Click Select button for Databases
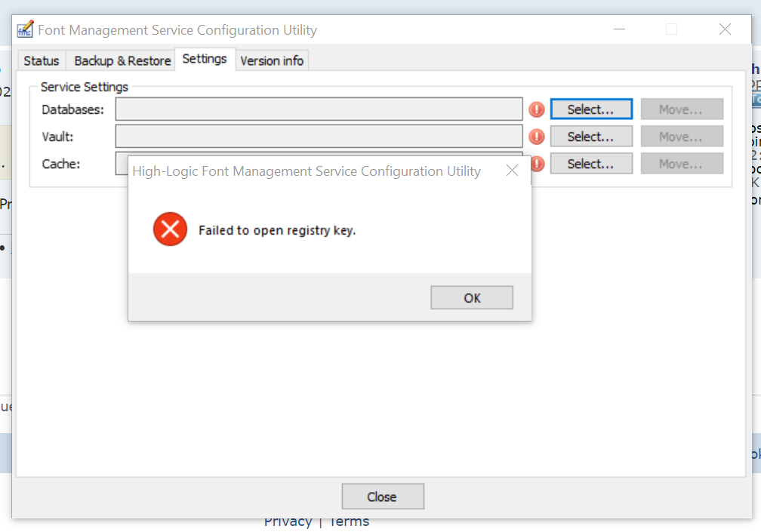This screenshot has width=761, height=532. click(591, 109)
